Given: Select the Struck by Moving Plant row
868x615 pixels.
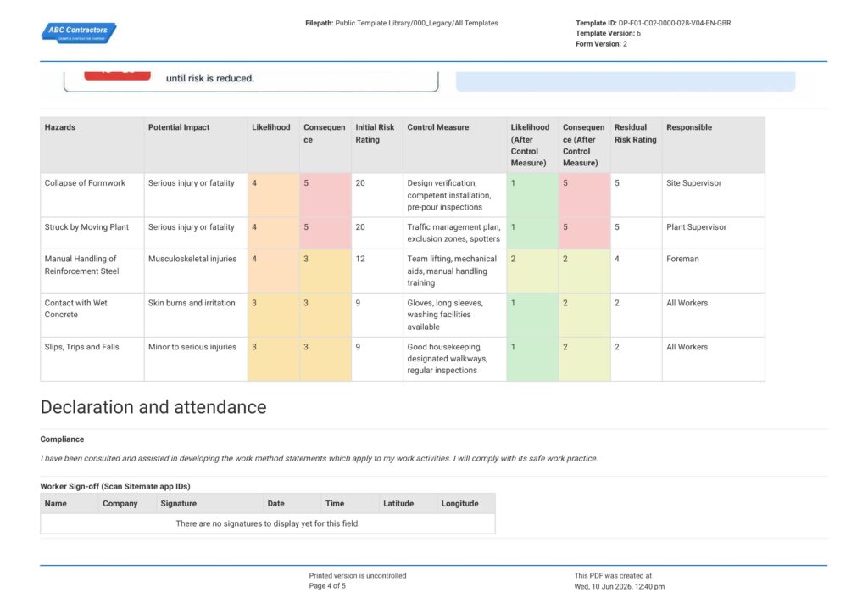Looking at the screenshot, I should [x=403, y=232].
